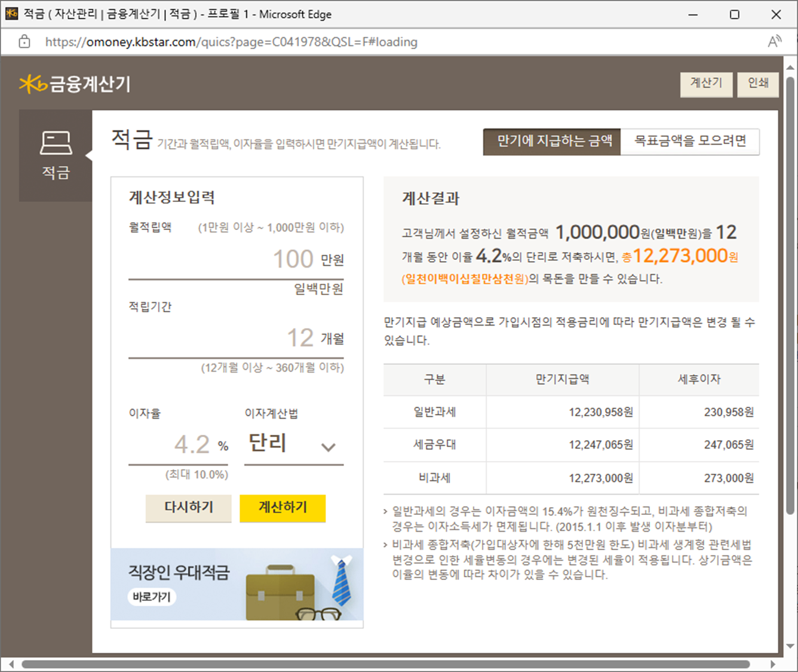798x672 pixels.
Task: Click the KB 금융계산기 logo
Action: [x=75, y=84]
